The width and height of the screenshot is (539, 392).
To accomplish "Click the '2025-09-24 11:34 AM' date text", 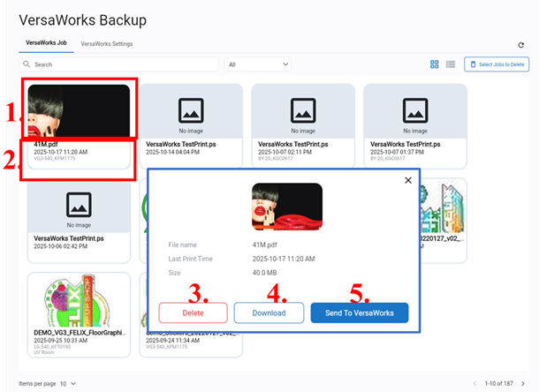I will pyautogui.click(x=172, y=341).
